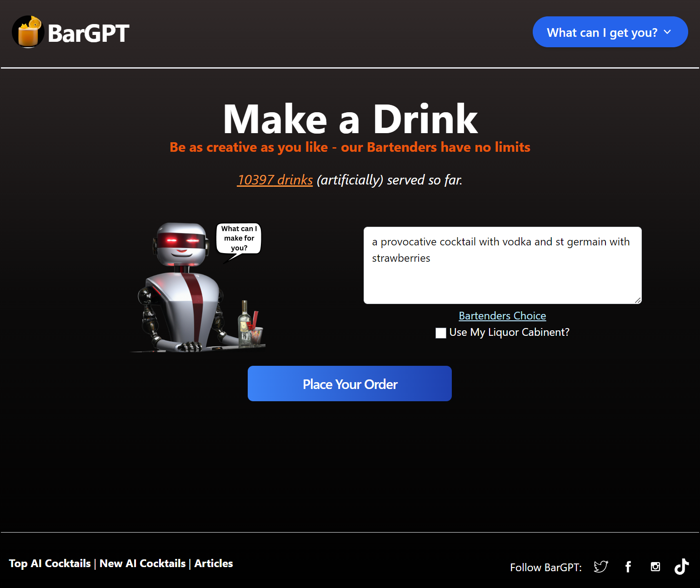Open BarGPT's TikTok page
The height and width of the screenshot is (588, 700).
coord(681,567)
